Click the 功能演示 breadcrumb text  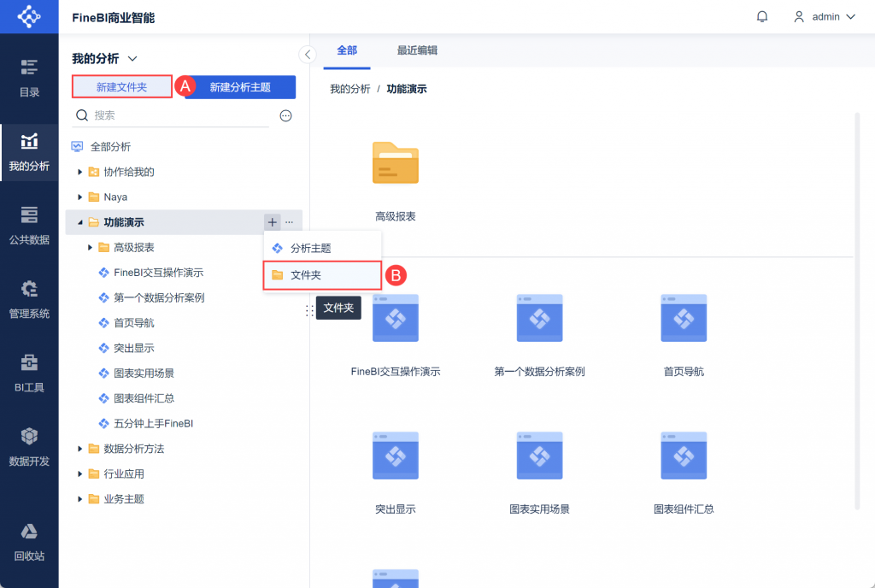point(406,89)
